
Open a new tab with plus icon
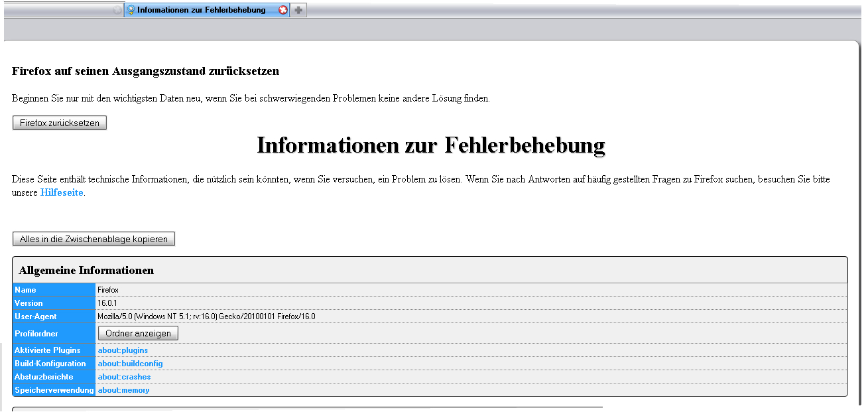298,10
